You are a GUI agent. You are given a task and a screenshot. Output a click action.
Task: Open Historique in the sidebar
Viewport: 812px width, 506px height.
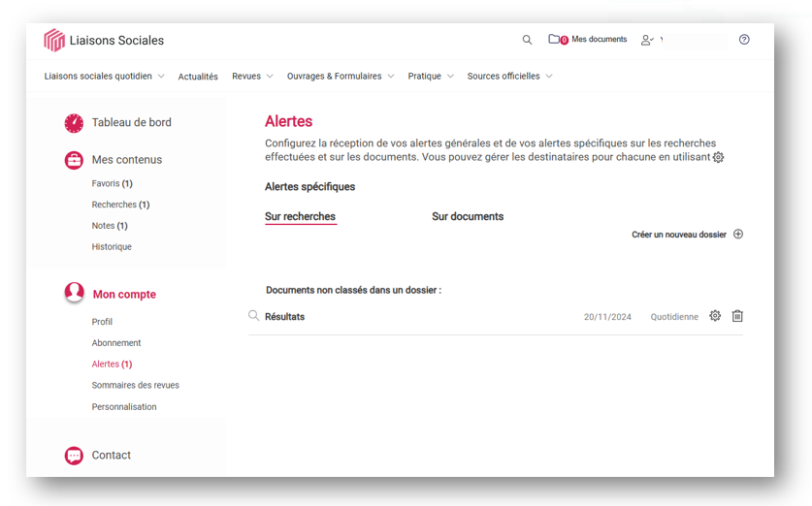112,247
